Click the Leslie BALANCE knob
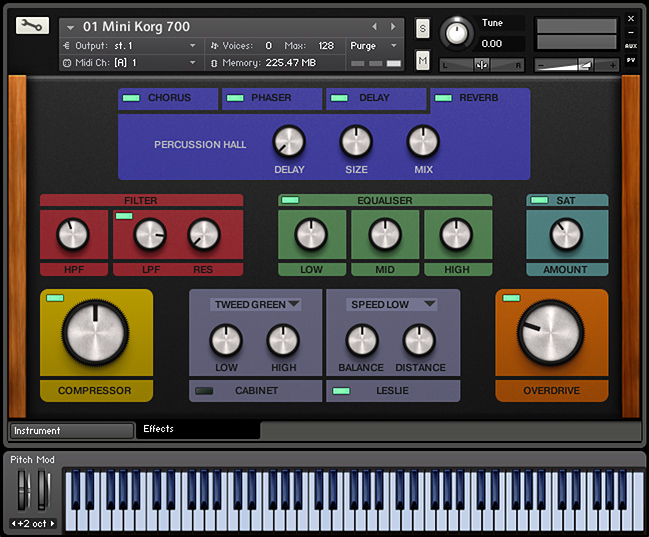649x537 pixels. (x=362, y=340)
